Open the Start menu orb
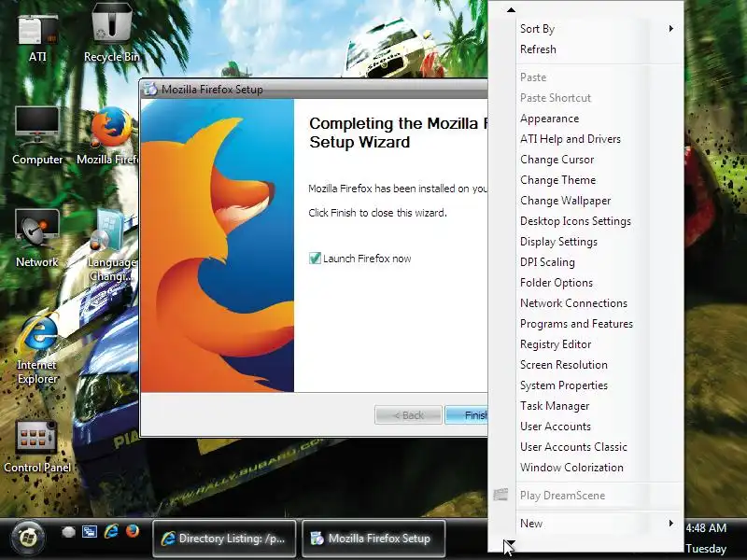Viewport: 747px width, 560px height. click(x=28, y=539)
